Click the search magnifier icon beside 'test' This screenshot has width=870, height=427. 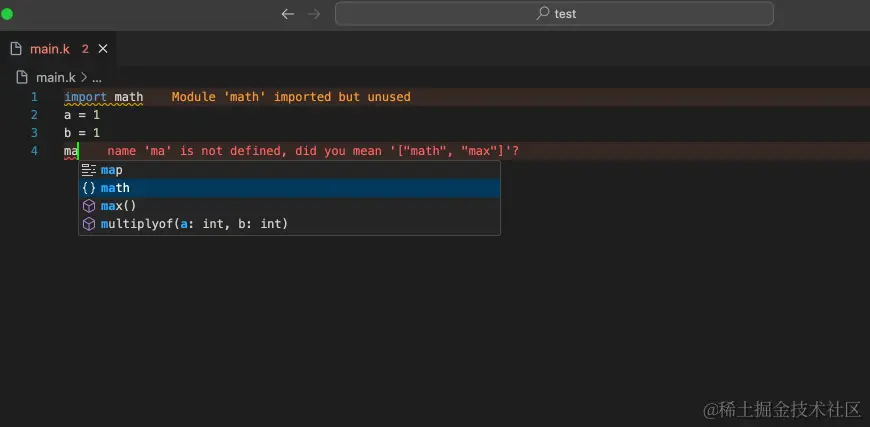[543, 13]
